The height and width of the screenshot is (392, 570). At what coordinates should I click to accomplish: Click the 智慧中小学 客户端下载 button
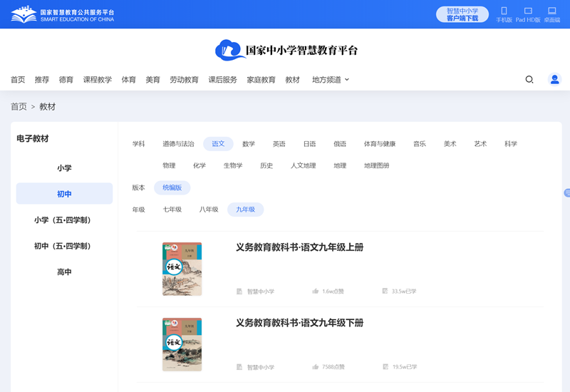(462, 14)
